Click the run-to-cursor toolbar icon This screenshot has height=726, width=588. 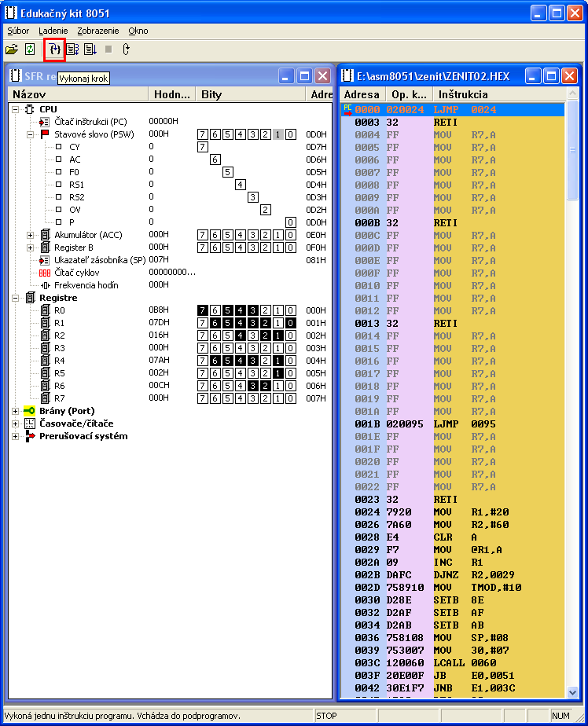coord(90,49)
